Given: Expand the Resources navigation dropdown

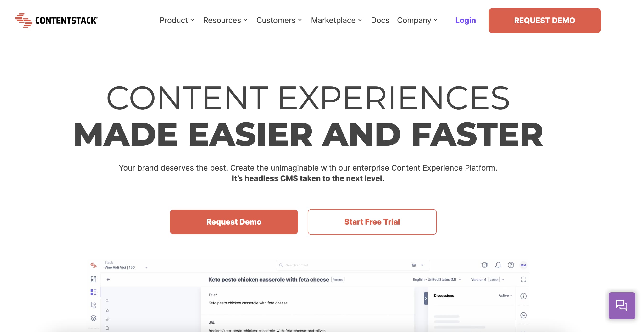Looking at the screenshot, I should pos(225,20).
